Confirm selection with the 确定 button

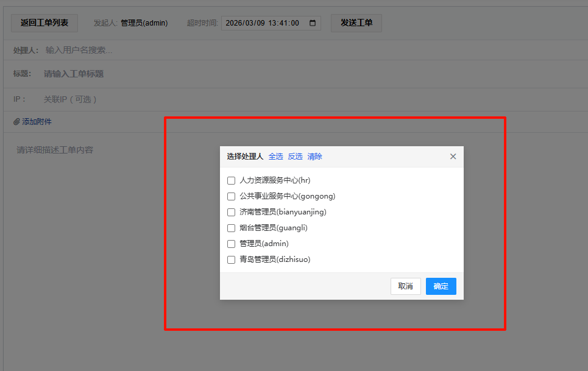tap(441, 286)
